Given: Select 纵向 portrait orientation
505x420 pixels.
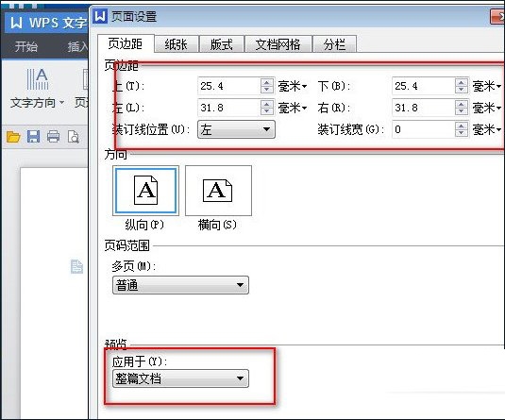Looking at the screenshot, I should point(145,191).
